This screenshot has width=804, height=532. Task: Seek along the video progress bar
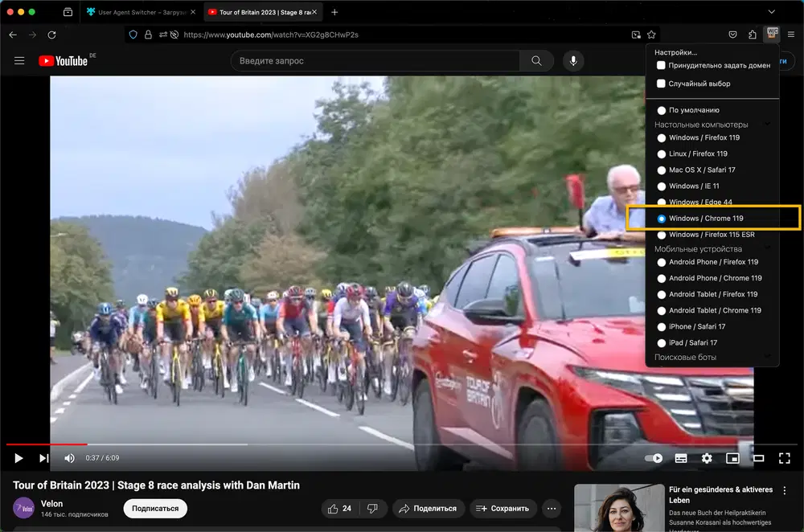pos(402,444)
